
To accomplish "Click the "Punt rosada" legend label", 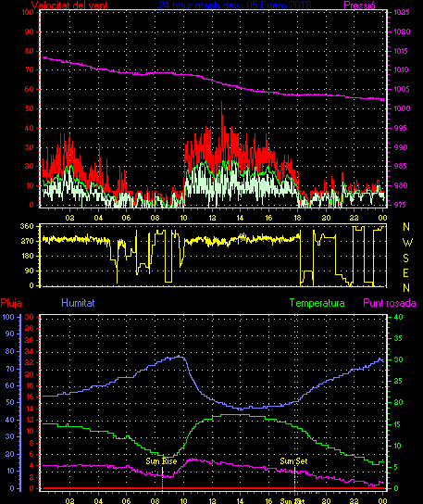I will click(x=390, y=303).
